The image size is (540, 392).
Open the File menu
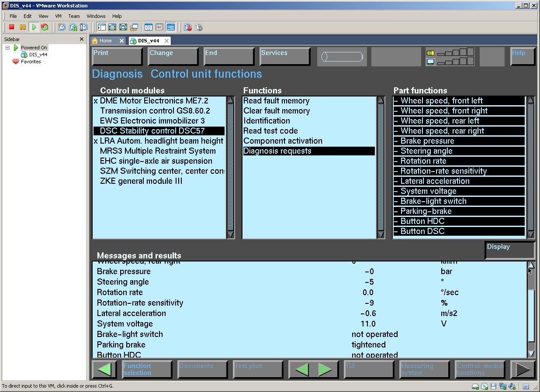point(13,16)
